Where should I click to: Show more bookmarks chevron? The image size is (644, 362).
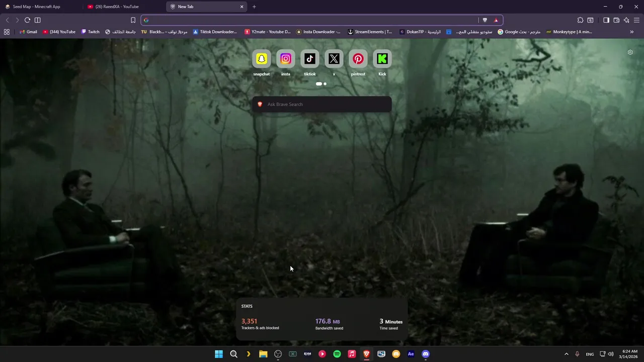pyautogui.click(x=631, y=32)
